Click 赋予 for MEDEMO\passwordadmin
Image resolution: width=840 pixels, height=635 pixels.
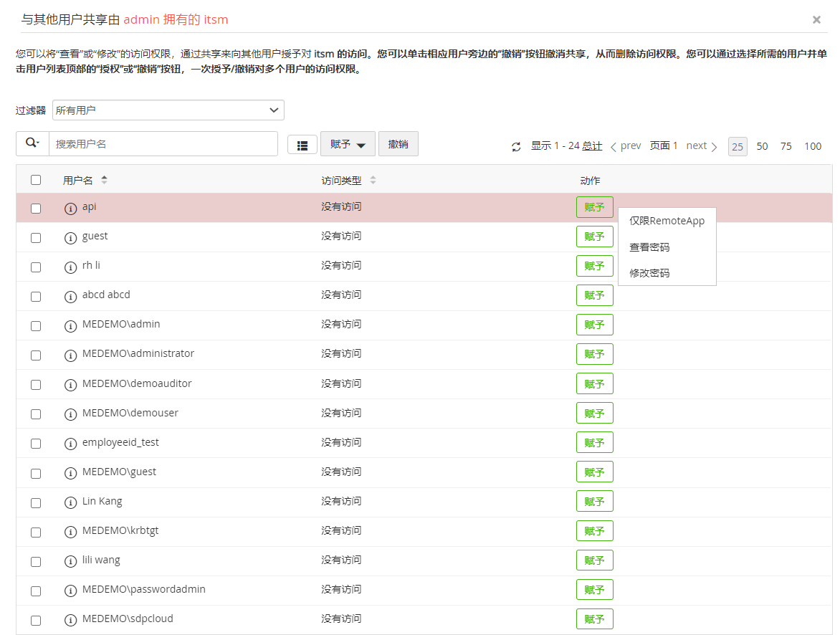[x=595, y=590]
